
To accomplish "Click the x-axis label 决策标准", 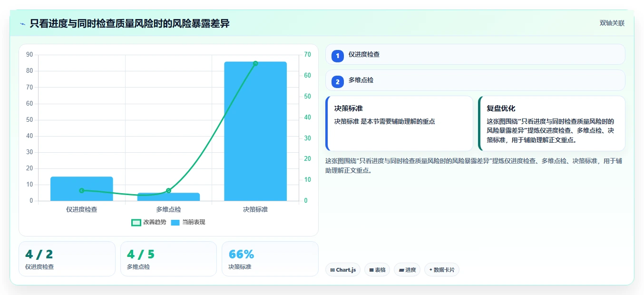I will (255, 209).
